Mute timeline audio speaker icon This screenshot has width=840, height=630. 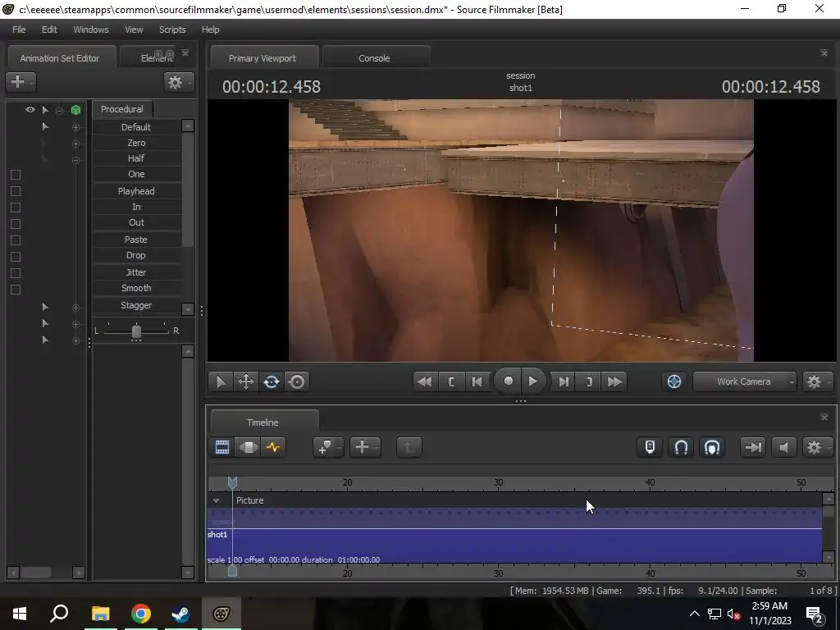pyautogui.click(x=783, y=447)
